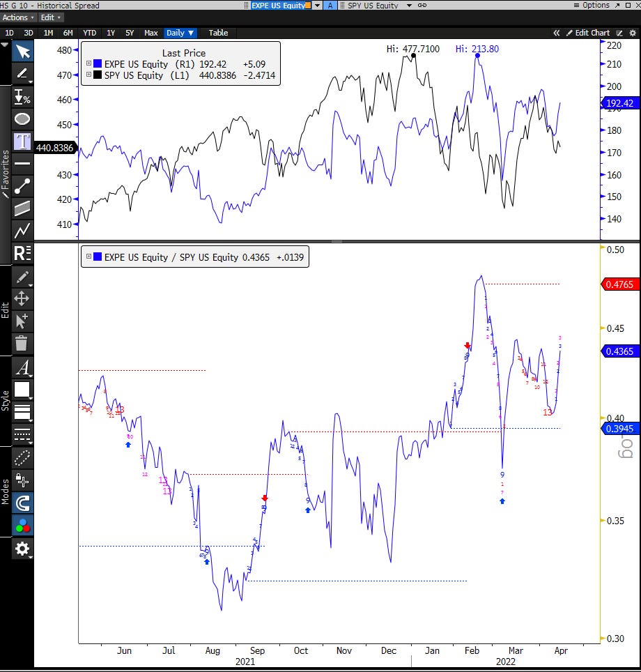This screenshot has height=672, width=641.
Task: Open the white fill color box
Action: [22, 390]
